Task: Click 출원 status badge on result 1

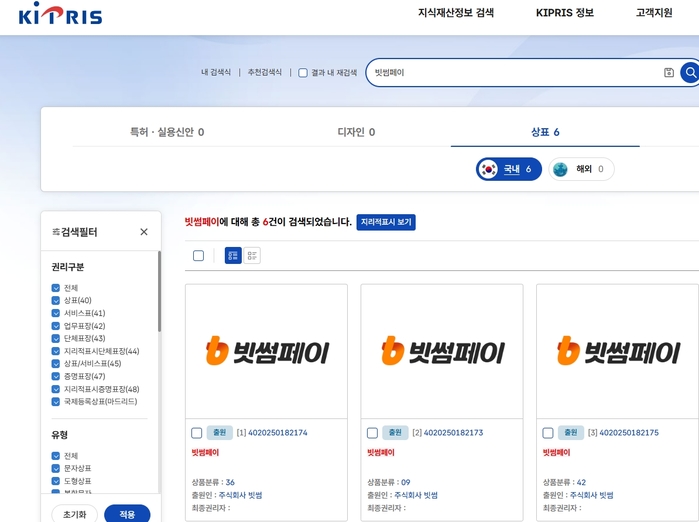Action: pyautogui.click(x=219, y=432)
